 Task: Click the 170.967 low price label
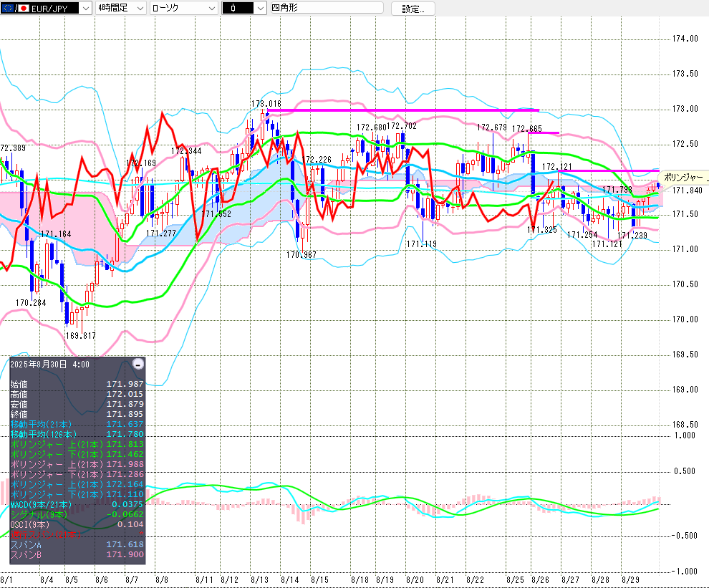[x=302, y=255]
